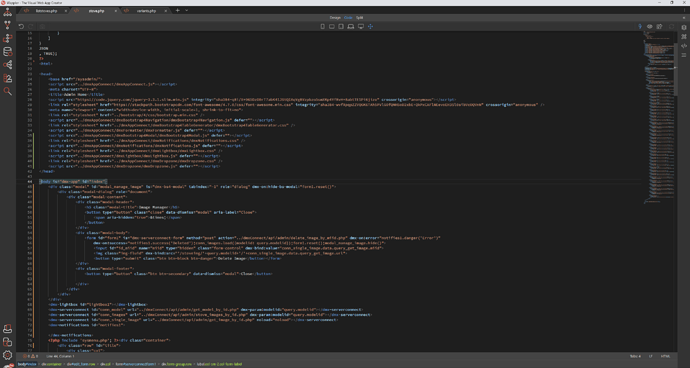This screenshot has width=690, height=368.
Task: Click the blue pin icon in the toolbar
Action: 640,27
